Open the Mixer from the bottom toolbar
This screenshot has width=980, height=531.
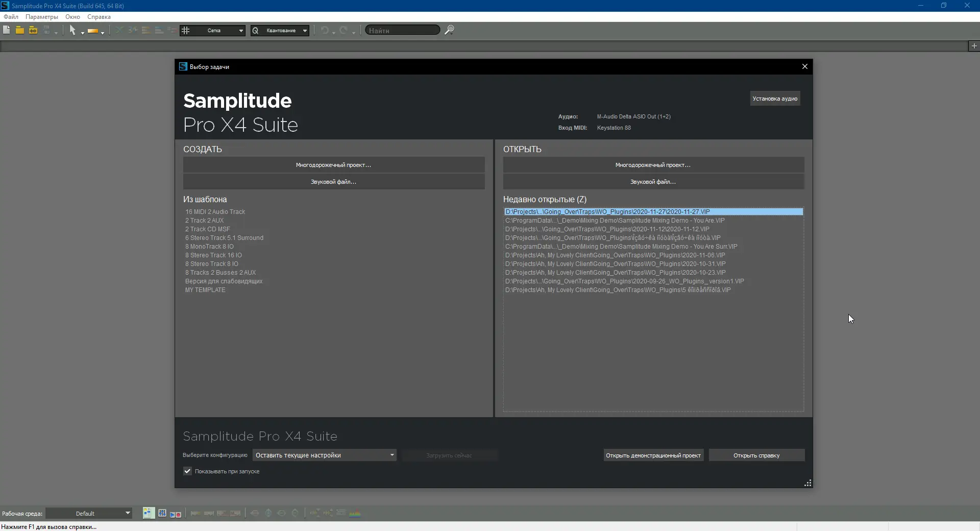[x=162, y=513]
